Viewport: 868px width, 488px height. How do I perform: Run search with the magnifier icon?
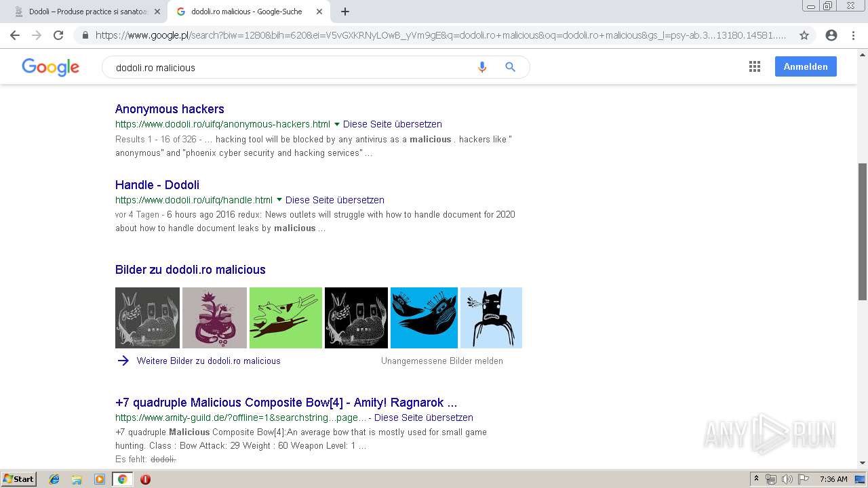pos(511,67)
